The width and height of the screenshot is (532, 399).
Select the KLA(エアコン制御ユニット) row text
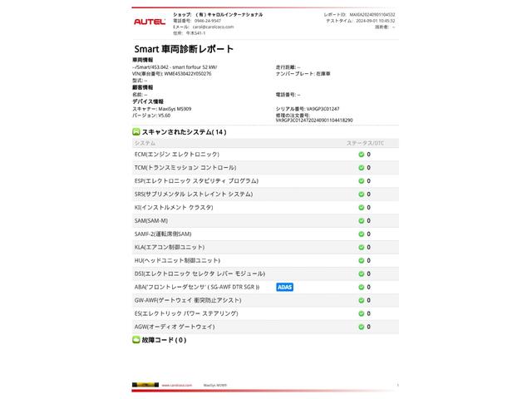[x=170, y=247]
